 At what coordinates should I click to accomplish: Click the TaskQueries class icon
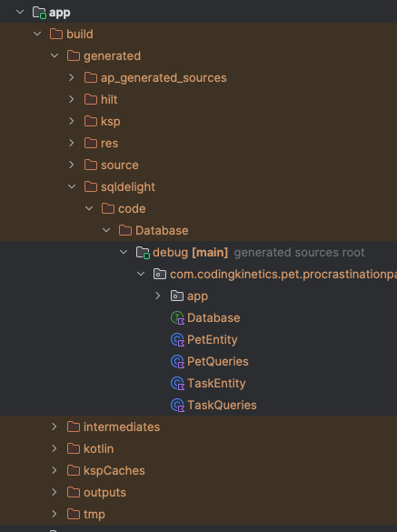tap(177, 405)
